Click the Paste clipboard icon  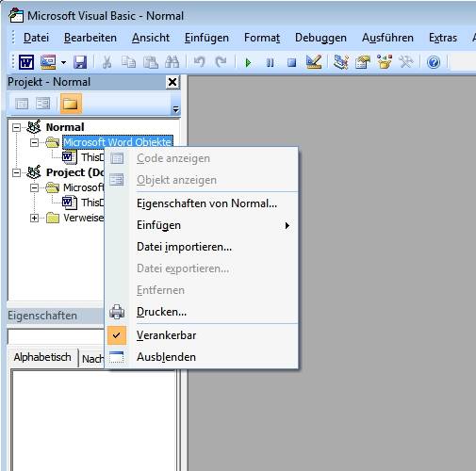151,62
